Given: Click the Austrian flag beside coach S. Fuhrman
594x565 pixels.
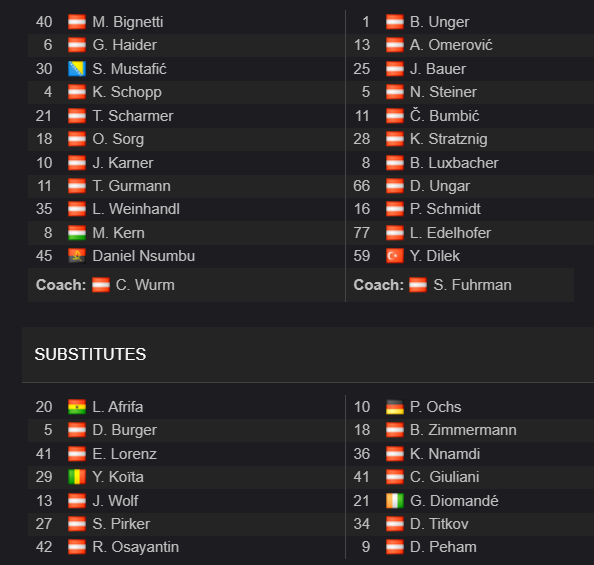Looking at the screenshot, I should click(x=418, y=285).
